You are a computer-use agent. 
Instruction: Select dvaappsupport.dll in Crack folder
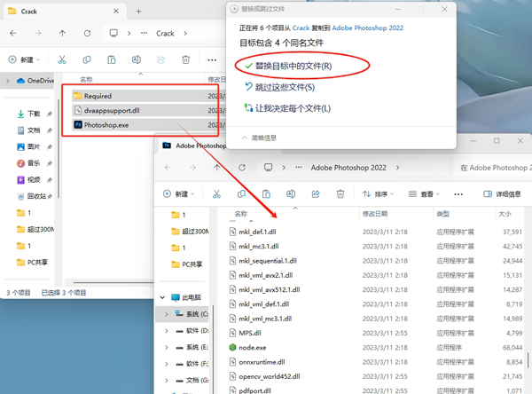145,110
